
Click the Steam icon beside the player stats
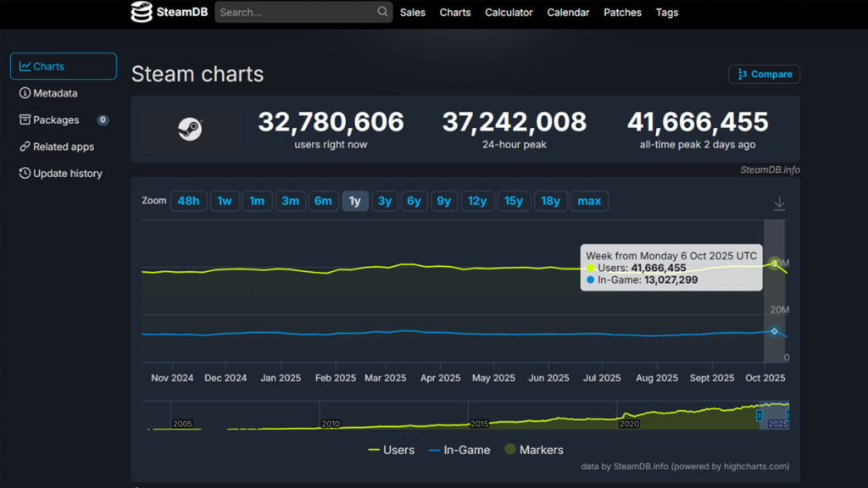pos(188,129)
